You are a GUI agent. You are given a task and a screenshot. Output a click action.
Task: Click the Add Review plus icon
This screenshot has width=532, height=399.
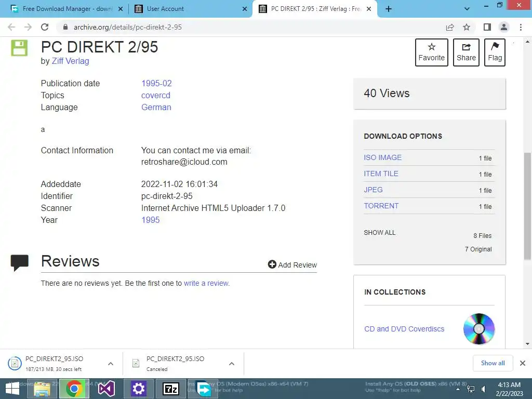[272, 264]
